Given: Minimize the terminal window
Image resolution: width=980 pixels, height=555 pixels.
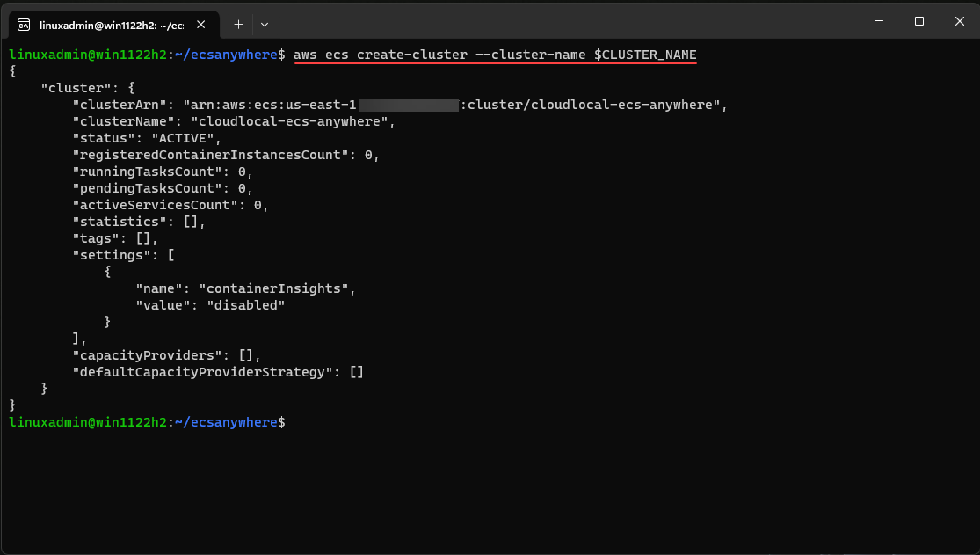Looking at the screenshot, I should (878, 20).
